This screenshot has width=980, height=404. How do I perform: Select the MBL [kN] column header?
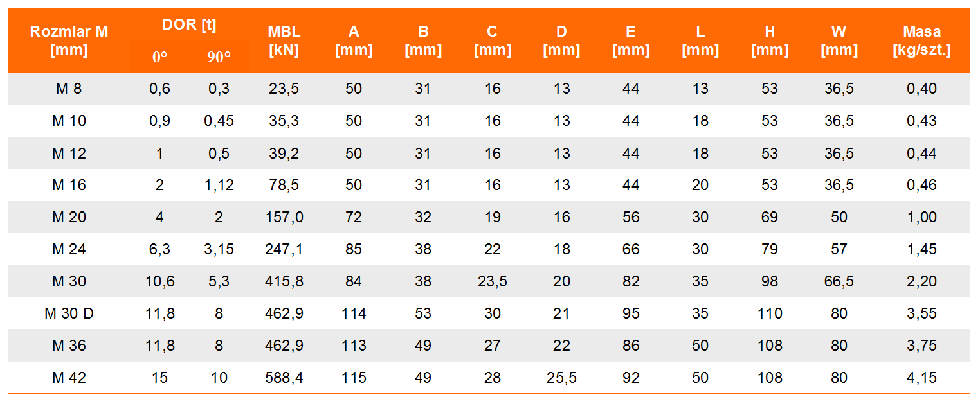click(284, 40)
